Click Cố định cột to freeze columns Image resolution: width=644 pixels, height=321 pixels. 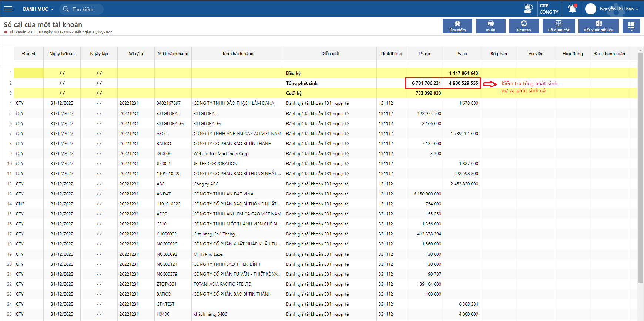point(559,26)
